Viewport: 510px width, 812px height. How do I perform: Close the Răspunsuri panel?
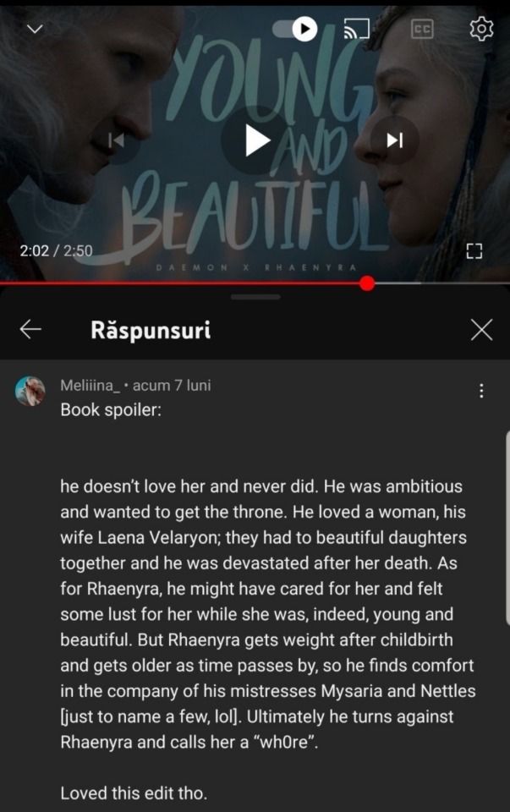481,329
